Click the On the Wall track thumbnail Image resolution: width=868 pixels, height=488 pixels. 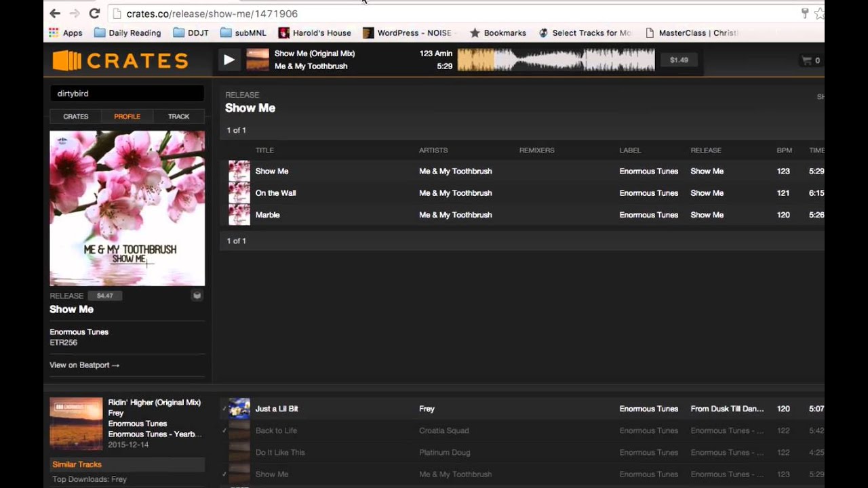(x=239, y=192)
